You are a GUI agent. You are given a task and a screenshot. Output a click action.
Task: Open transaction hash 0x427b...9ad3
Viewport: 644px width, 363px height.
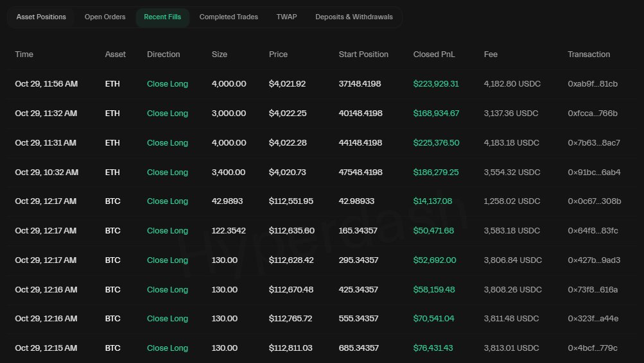(594, 260)
